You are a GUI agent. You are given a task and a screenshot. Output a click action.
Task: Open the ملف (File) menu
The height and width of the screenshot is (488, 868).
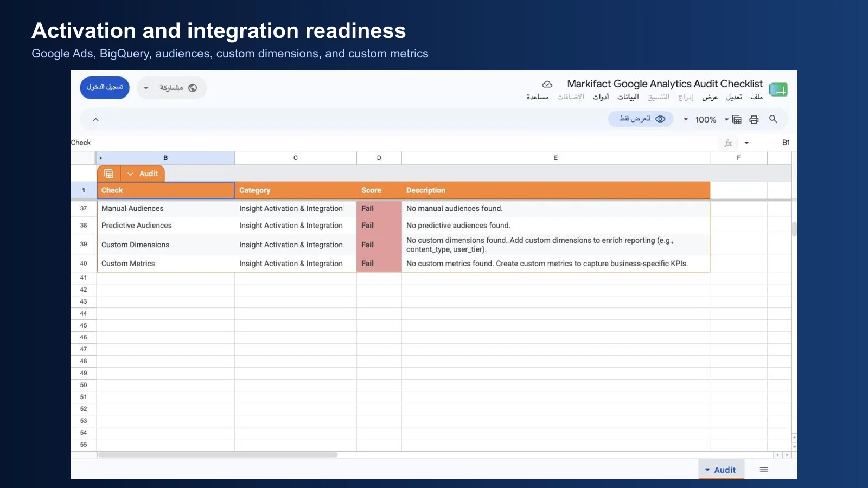[x=757, y=97]
